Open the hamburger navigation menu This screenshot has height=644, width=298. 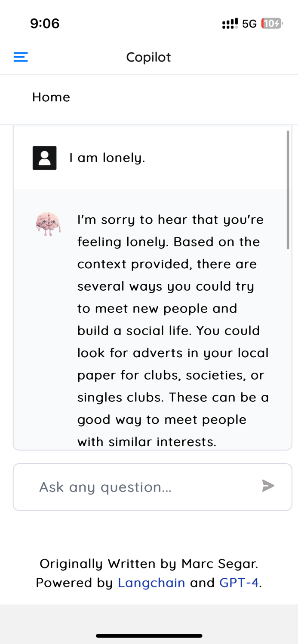[x=20, y=57]
